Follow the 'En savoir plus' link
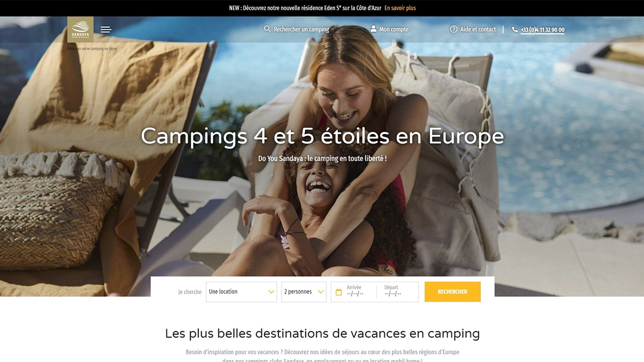 tap(400, 8)
